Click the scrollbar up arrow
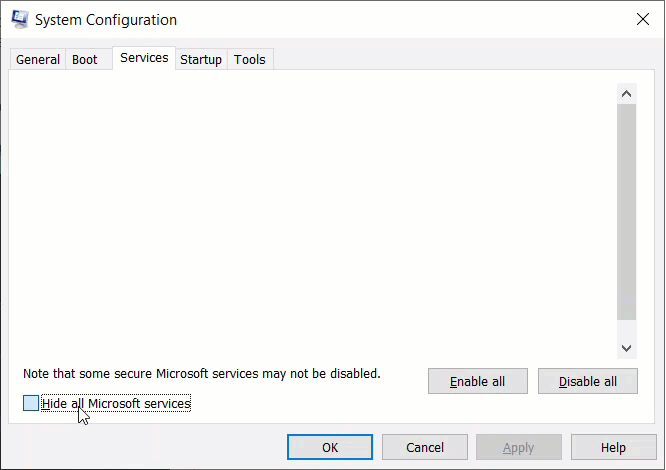Viewport: 666px width, 470px height. tap(626, 94)
